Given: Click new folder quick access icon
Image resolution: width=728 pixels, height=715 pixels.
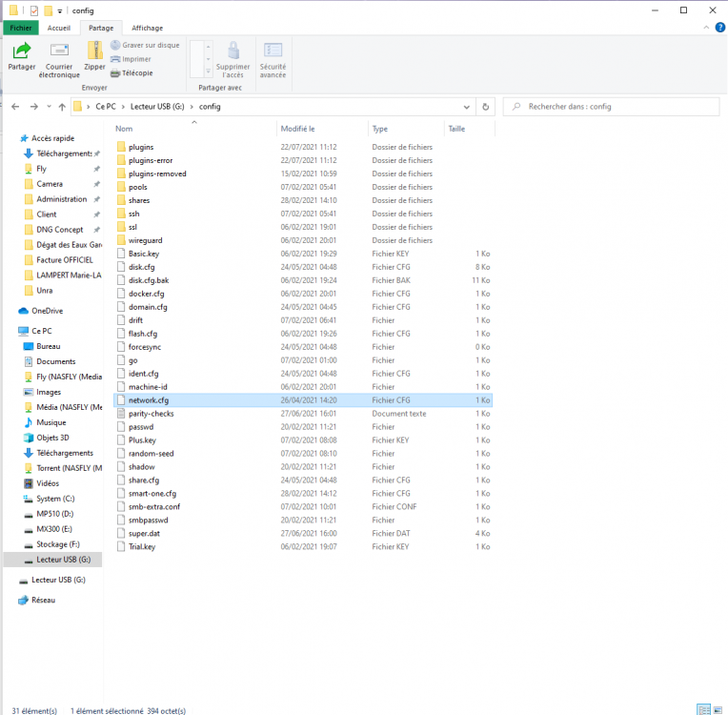Looking at the screenshot, I should pos(48,10).
